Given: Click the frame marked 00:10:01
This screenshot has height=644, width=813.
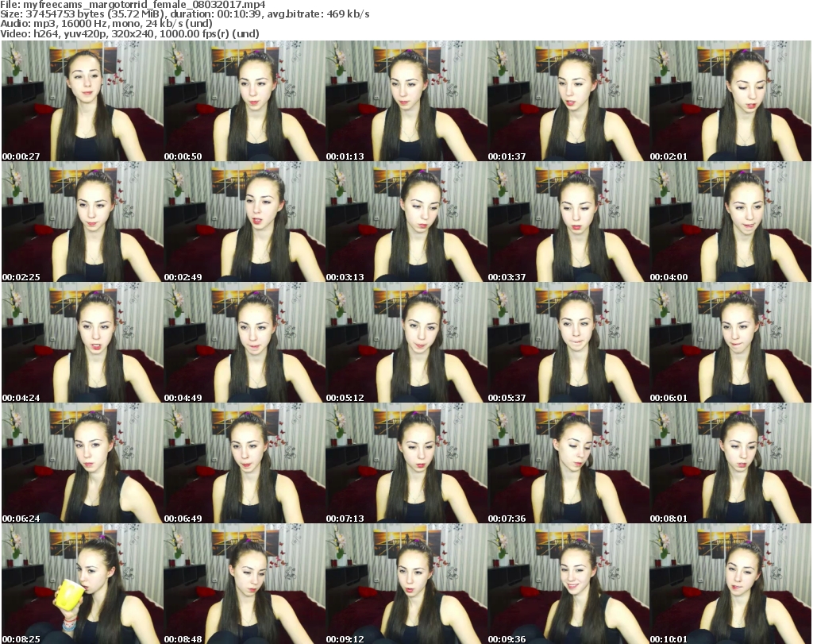Looking at the screenshot, I should point(730,584).
